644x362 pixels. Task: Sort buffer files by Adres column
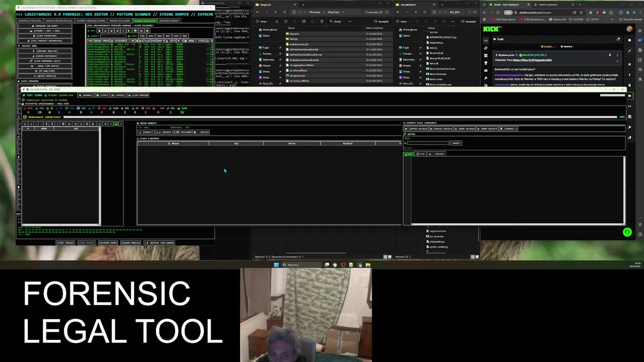coord(292,143)
